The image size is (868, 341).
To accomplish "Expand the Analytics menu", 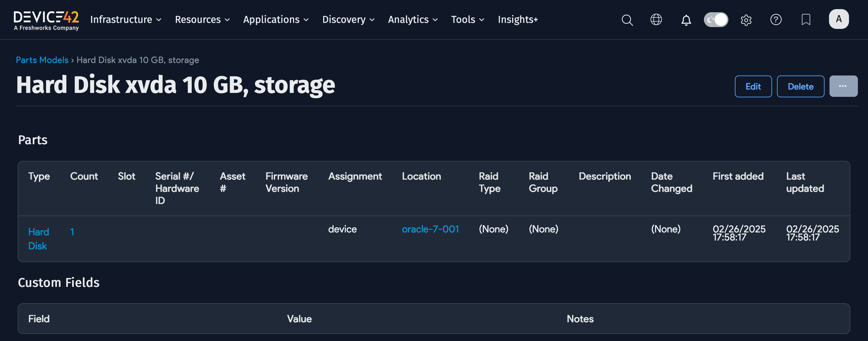I will tap(412, 20).
